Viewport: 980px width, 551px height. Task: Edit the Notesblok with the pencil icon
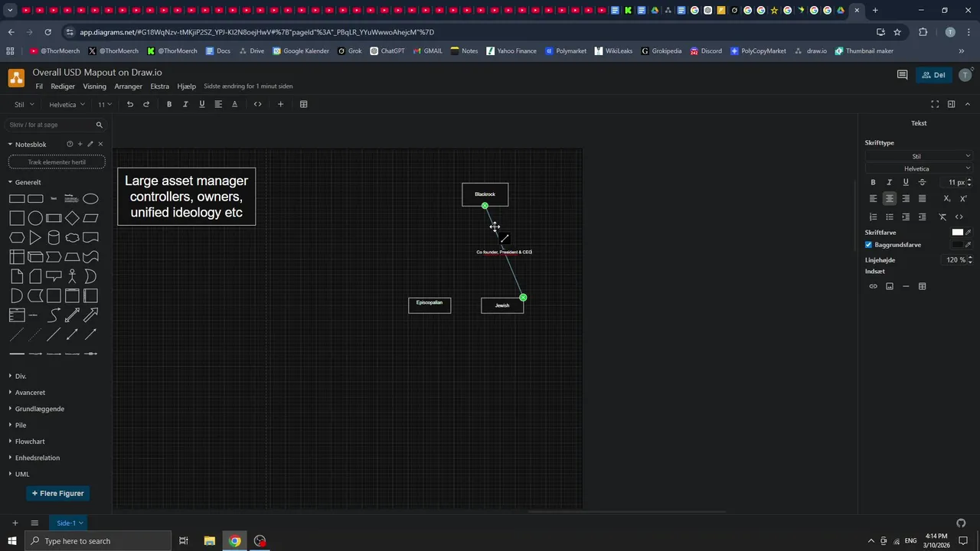click(90, 144)
